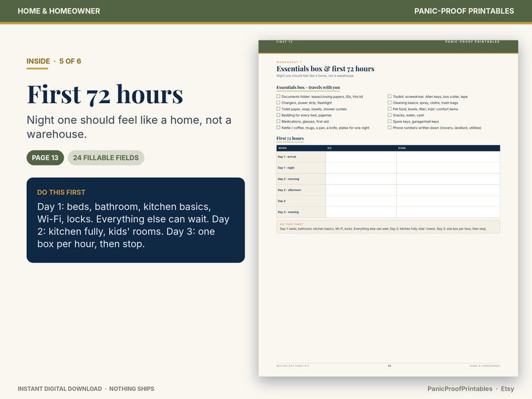
Task: Click the "Essentials box & first 72 hours" worksheet title
Action: click(326, 69)
